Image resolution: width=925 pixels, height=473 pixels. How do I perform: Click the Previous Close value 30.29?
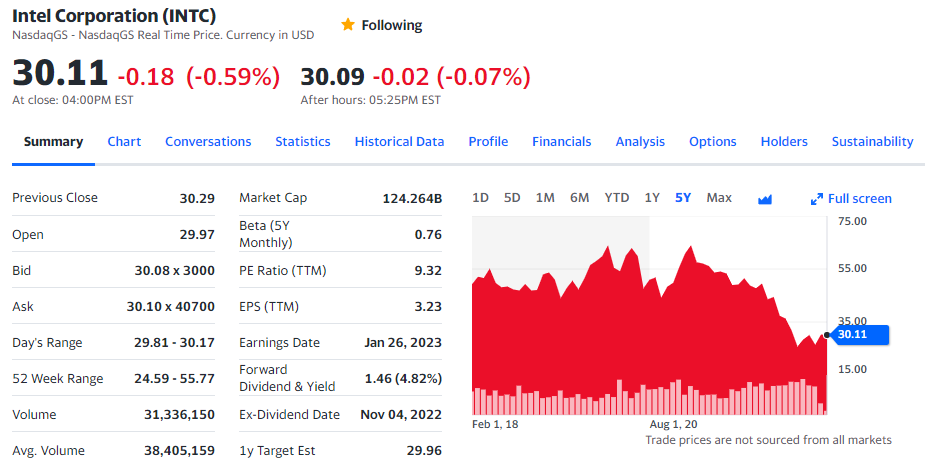[x=197, y=198]
